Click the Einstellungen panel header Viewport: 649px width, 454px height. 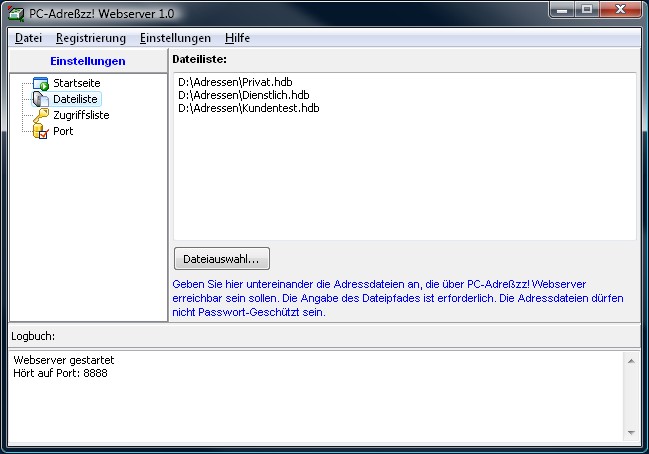[88, 61]
